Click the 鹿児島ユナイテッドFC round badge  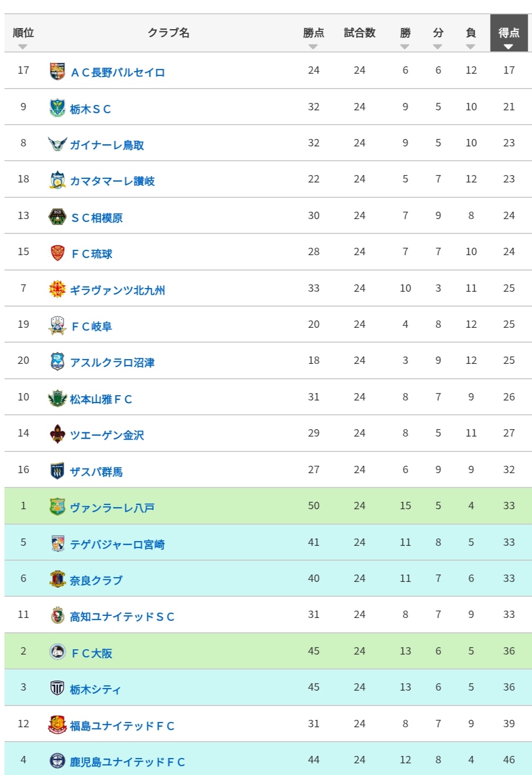point(57,761)
